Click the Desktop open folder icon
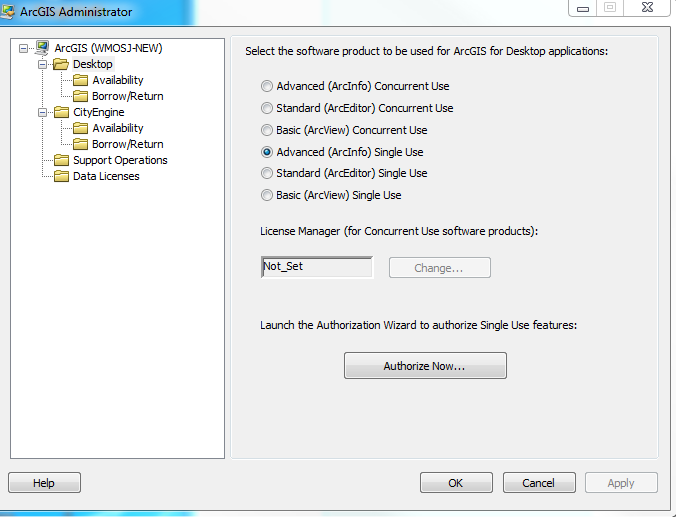This screenshot has height=517, width=676. [x=61, y=64]
